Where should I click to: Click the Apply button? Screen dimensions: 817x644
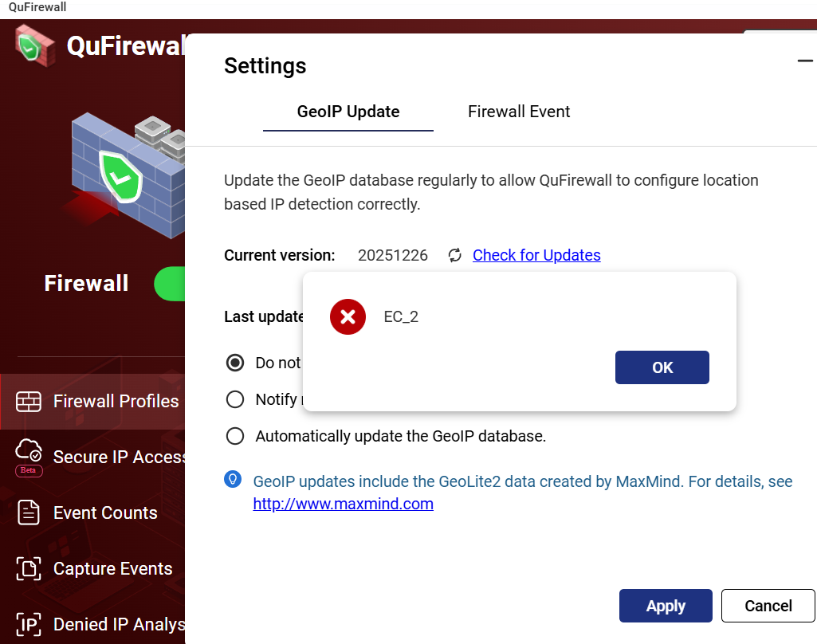point(666,606)
